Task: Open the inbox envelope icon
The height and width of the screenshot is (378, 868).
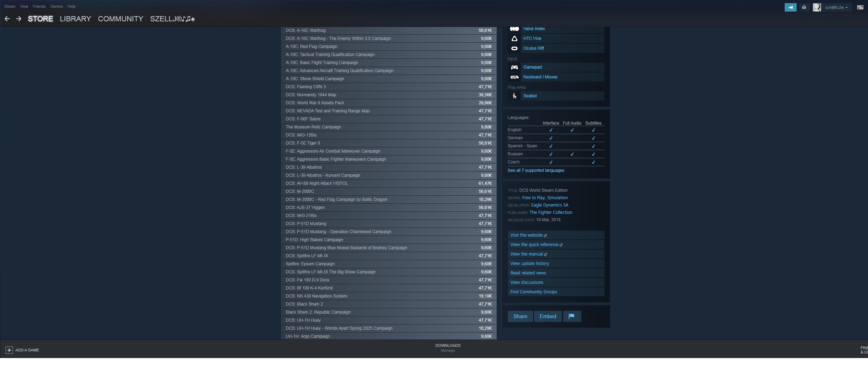Action: coord(804,7)
